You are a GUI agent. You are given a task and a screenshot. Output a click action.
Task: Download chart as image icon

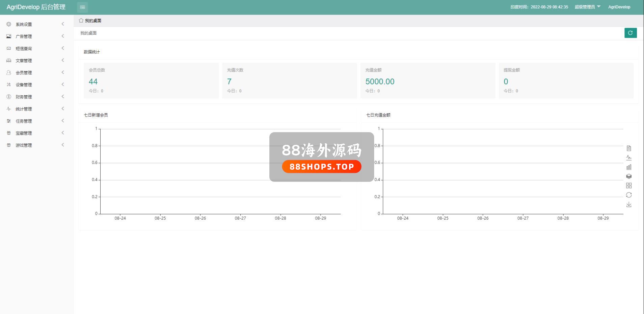pos(628,204)
